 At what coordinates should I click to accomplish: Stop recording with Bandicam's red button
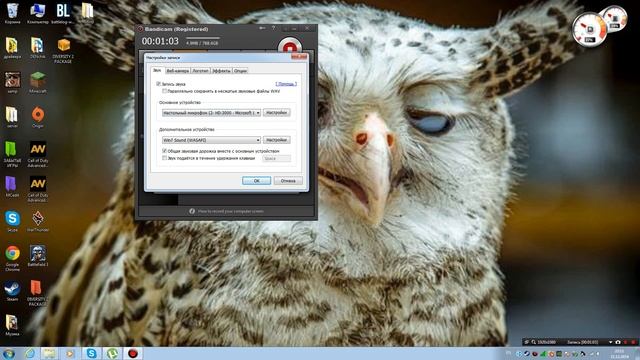290,46
